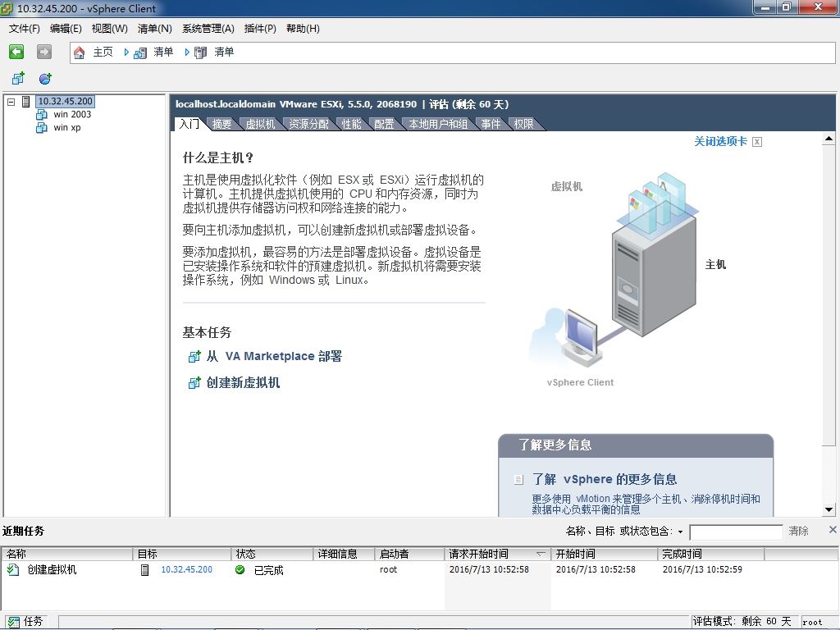Click 从 VA Marketplace 部署 link
Viewport: 840px width, 630px height.
click(274, 356)
